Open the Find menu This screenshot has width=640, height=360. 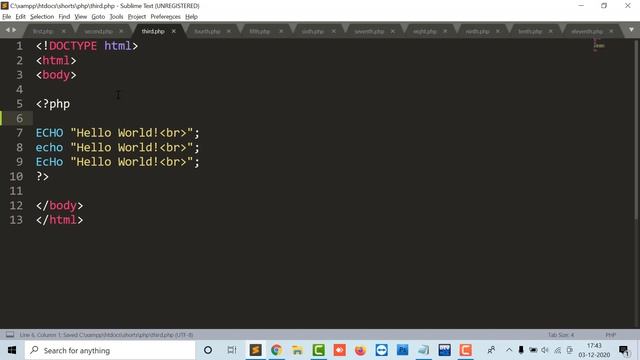coord(64,17)
